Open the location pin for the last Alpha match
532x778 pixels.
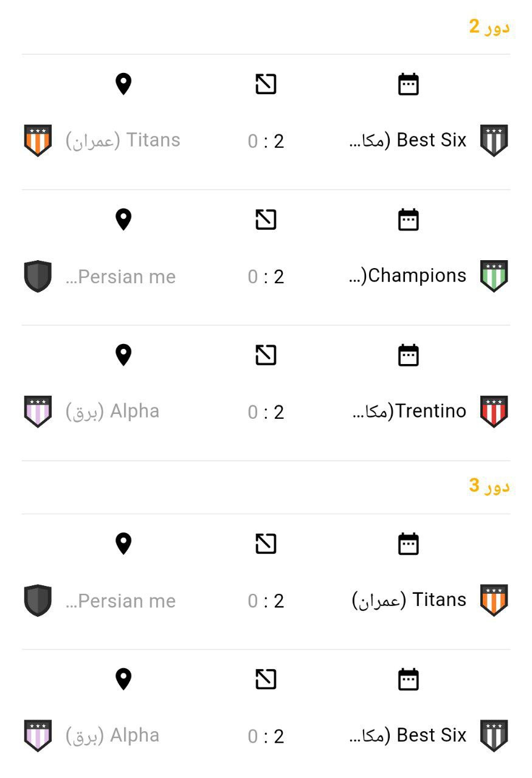coord(123,679)
